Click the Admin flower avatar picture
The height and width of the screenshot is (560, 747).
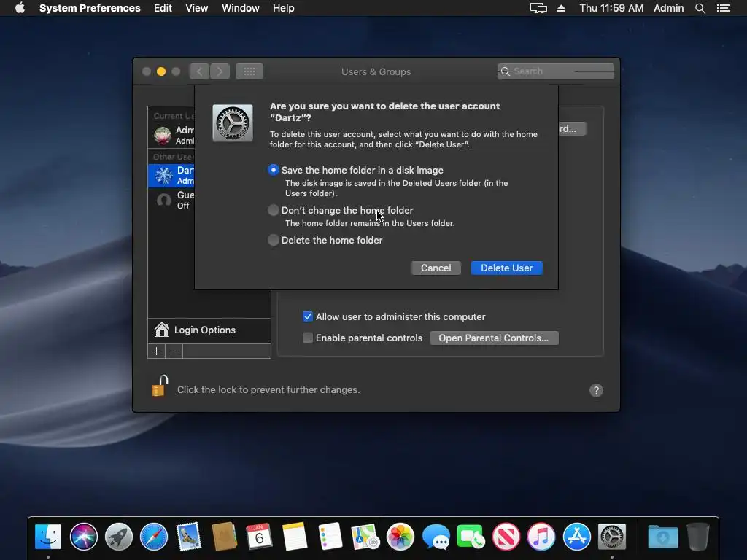tap(163, 135)
